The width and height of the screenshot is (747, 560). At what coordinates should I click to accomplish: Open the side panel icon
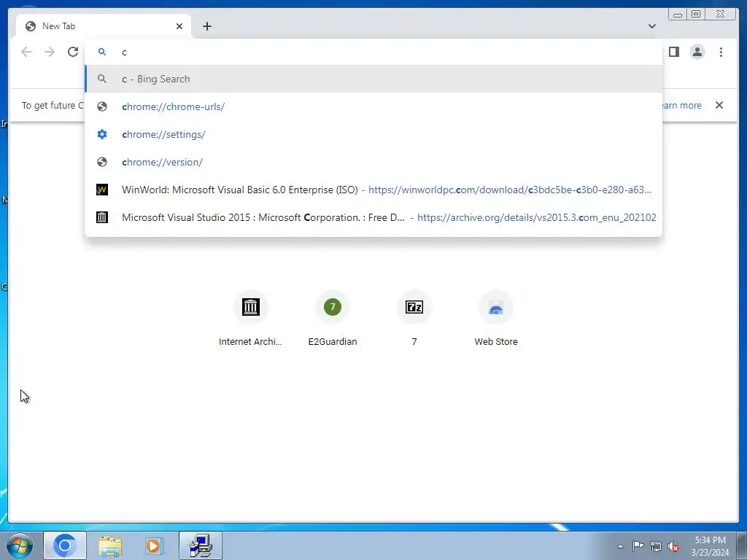point(673,52)
